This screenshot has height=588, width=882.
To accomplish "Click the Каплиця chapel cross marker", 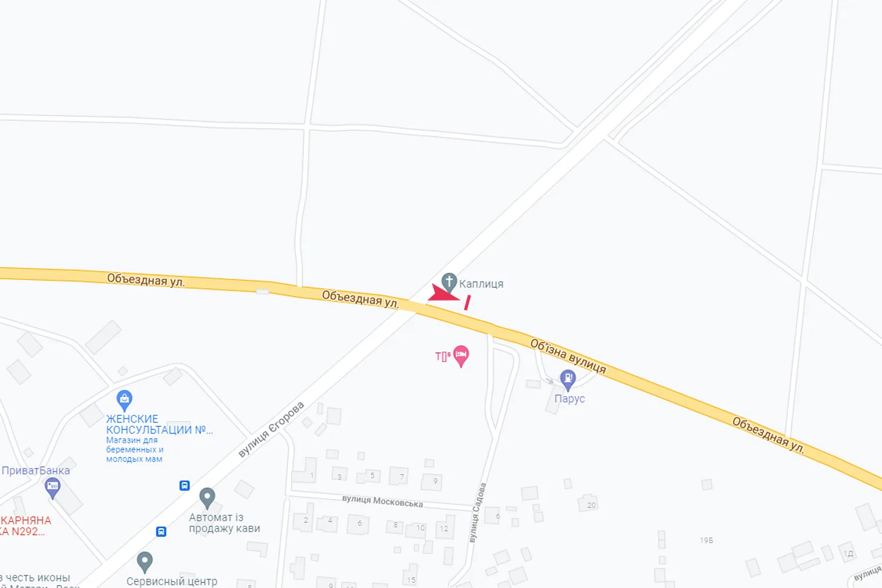I will coord(449,282).
